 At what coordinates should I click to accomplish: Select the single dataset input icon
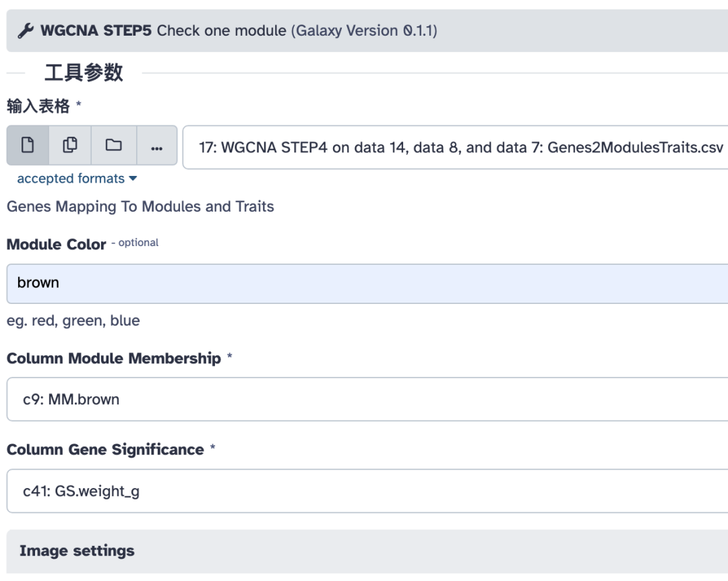(x=28, y=146)
